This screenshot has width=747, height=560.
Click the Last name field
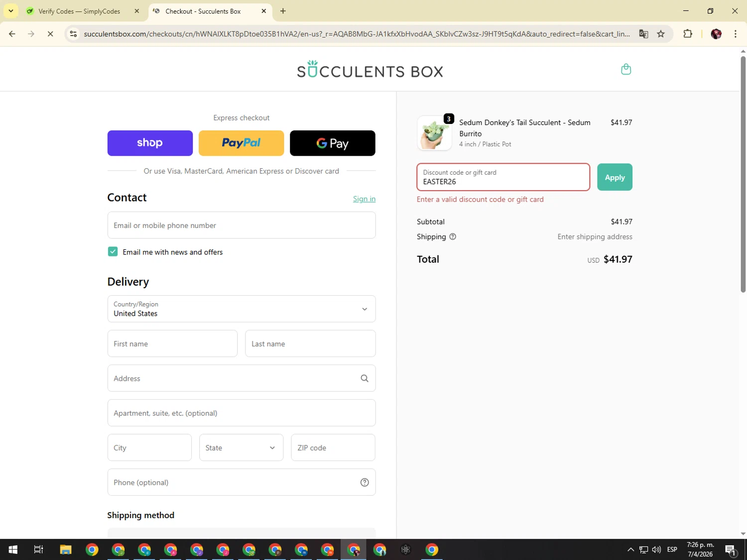[310, 343]
